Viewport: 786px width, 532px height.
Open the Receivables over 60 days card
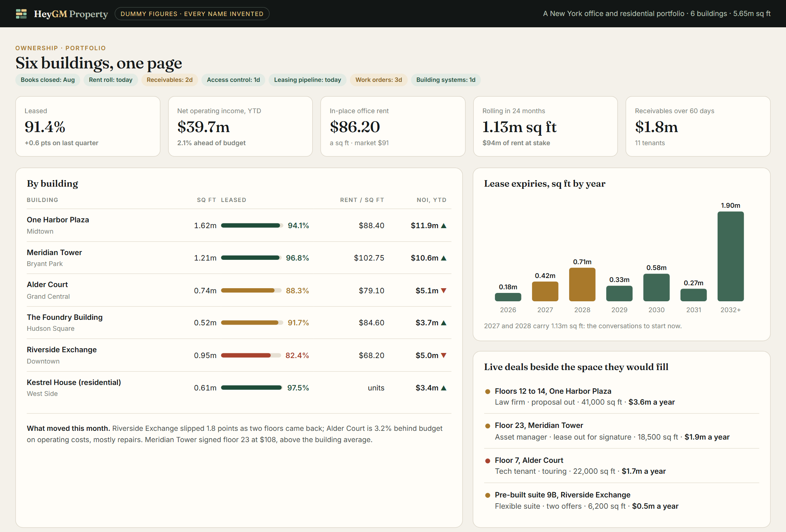click(698, 126)
